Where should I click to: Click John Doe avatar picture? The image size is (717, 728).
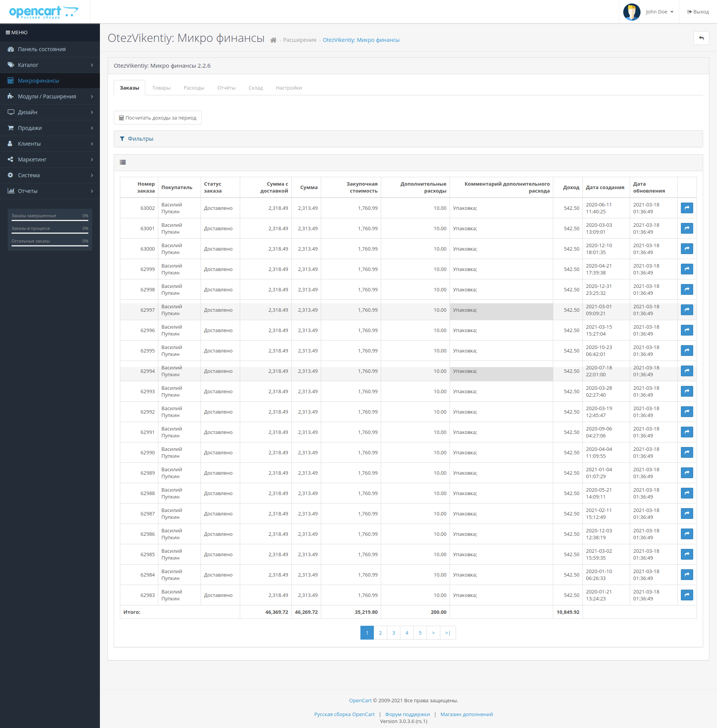click(632, 12)
